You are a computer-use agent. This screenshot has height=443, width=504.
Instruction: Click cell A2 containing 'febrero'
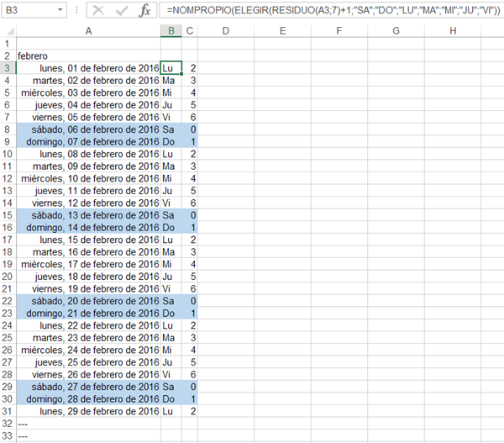[x=88, y=55]
